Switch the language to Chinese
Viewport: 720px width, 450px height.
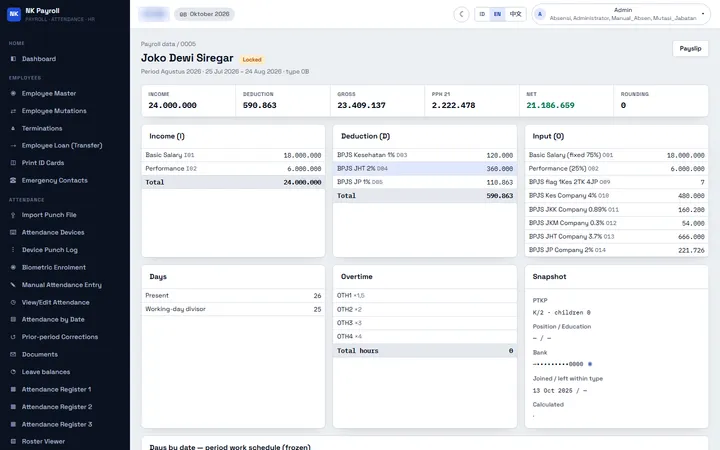click(x=515, y=14)
